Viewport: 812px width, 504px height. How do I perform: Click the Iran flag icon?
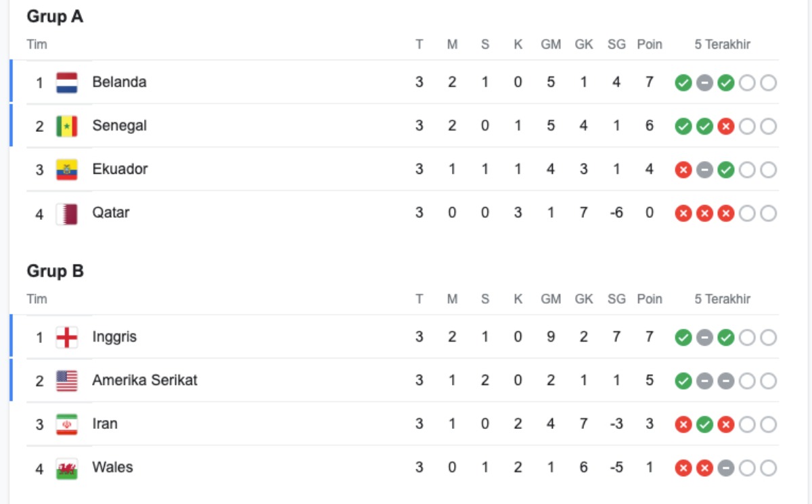pos(67,425)
